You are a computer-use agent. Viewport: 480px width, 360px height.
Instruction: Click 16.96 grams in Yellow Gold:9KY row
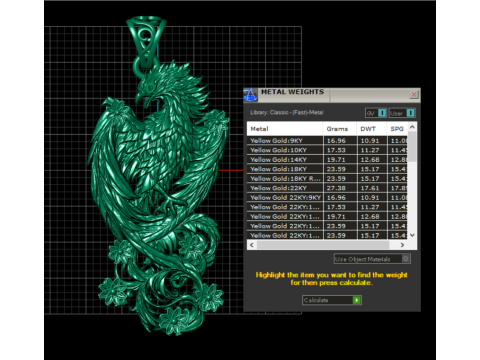[x=336, y=141]
